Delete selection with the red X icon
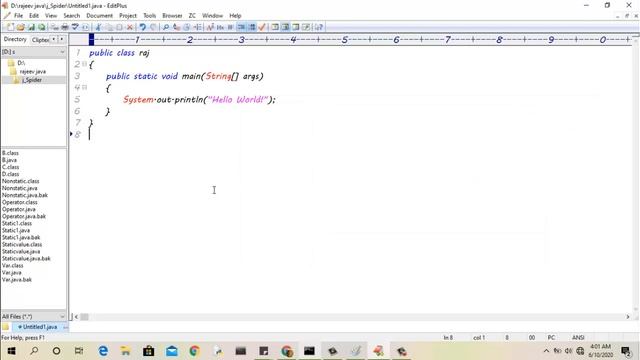640x360 pixels. pyautogui.click(x=130, y=27)
